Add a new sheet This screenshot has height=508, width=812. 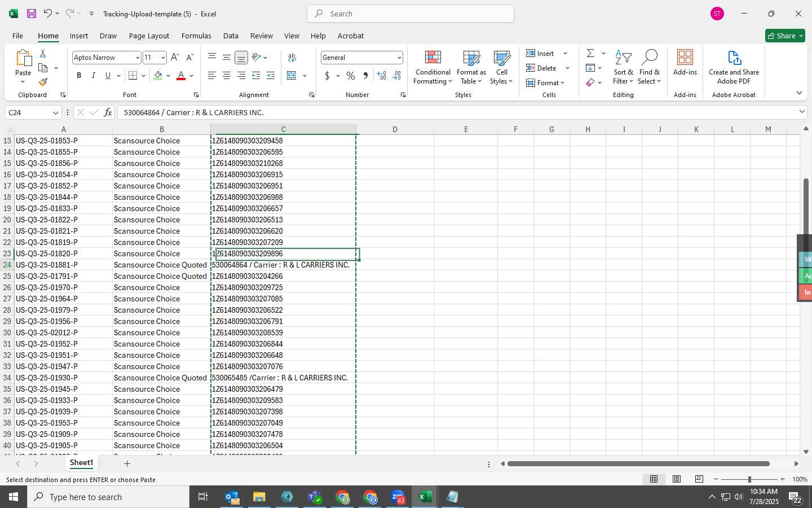coord(127,463)
